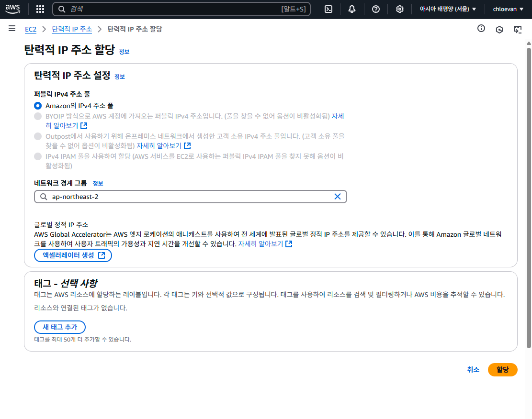Click 정보 link next to 네트워크 경계 그룹
Image resolution: width=532 pixels, height=419 pixels.
(x=98, y=183)
